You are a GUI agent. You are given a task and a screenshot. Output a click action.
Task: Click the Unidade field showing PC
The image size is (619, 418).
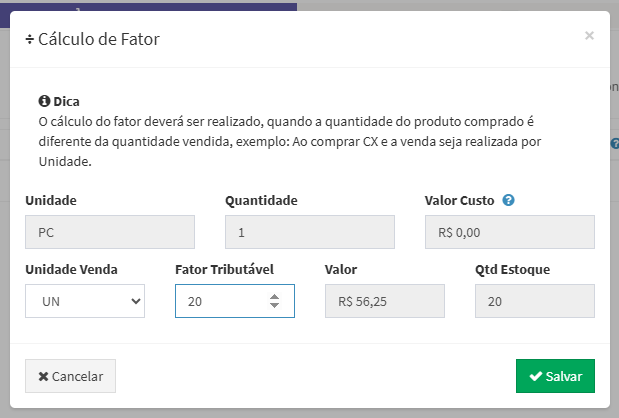pos(110,233)
